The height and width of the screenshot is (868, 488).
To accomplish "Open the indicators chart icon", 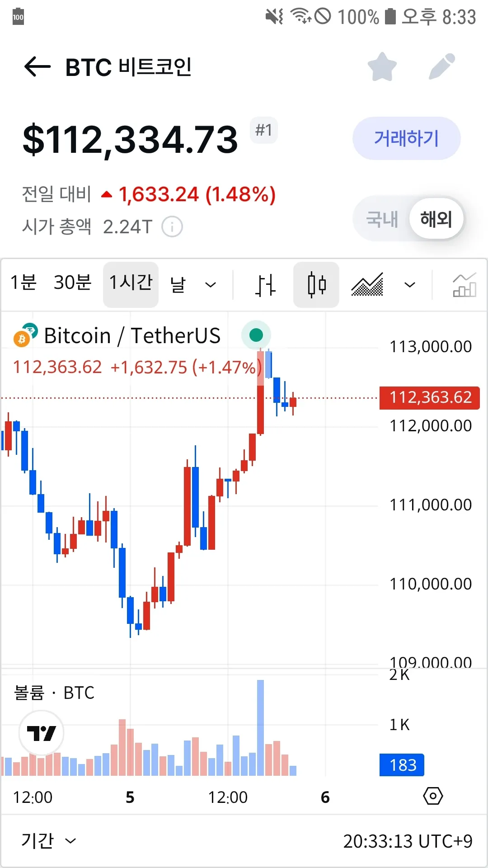I will (x=464, y=285).
